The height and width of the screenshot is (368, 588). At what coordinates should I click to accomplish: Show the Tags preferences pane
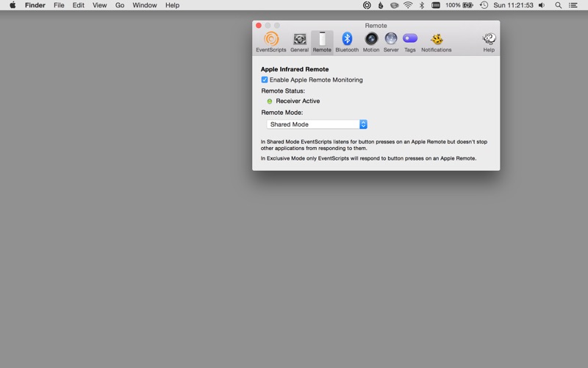tap(410, 42)
